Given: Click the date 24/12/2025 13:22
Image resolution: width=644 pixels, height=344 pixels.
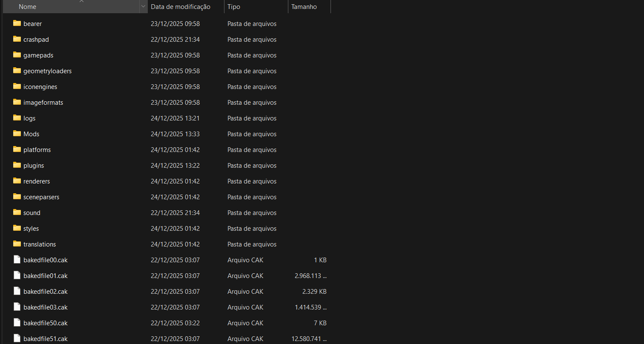Looking at the screenshot, I should tap(175, 166).
